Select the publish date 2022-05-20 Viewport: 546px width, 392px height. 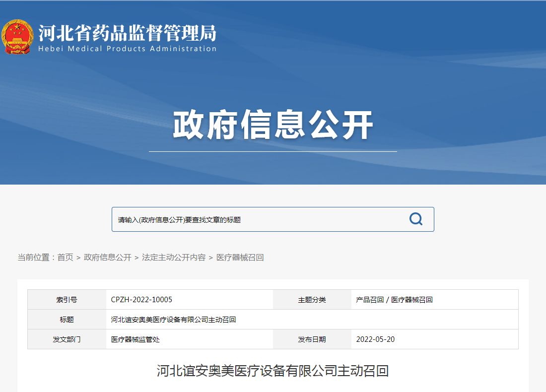coord(375,339)
